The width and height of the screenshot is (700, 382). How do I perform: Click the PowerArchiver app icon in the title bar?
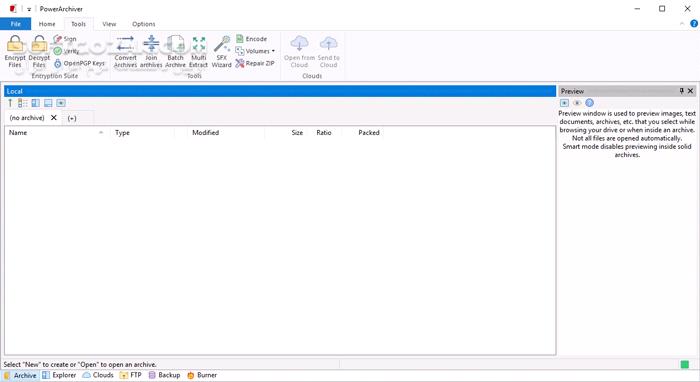[13, 8]
